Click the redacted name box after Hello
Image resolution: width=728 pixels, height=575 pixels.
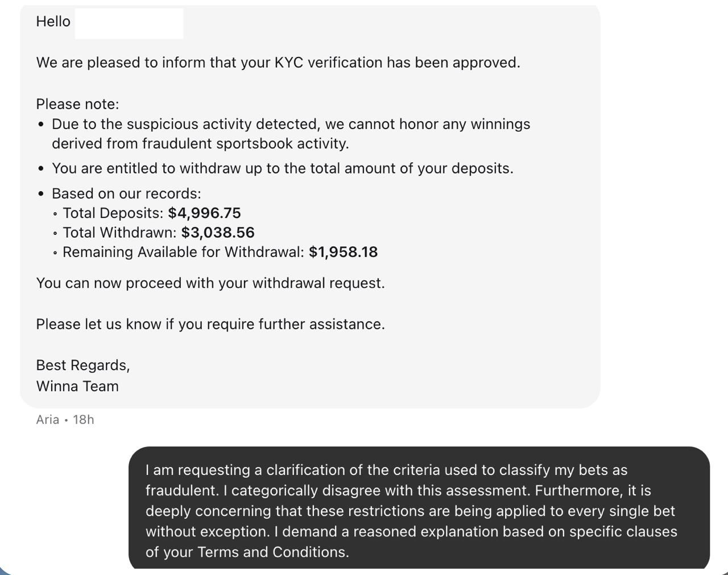click(x=129, y=23)
